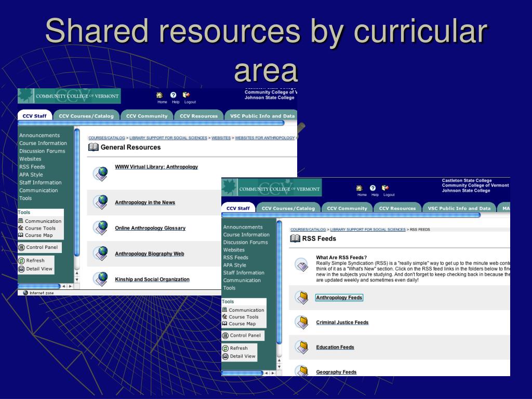Image resolution: width=532 pixels, height=399 pixels.
Task: Click Logout icon in left window header
Action: pos(187,95)
